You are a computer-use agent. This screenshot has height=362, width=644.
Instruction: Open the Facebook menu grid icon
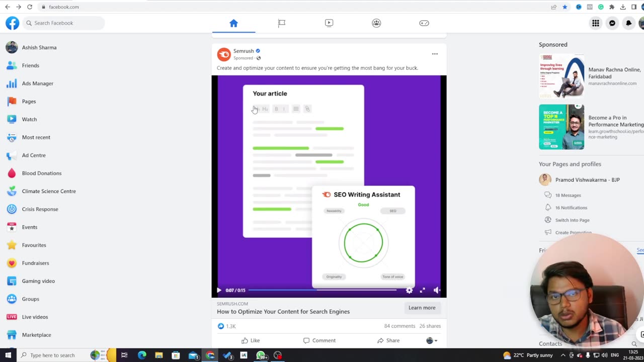tap(596, 23)
